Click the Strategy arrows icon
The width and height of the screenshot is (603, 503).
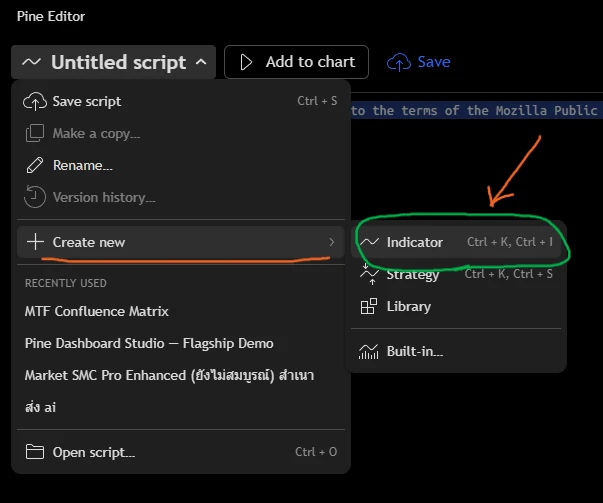(x=369, y=274)
